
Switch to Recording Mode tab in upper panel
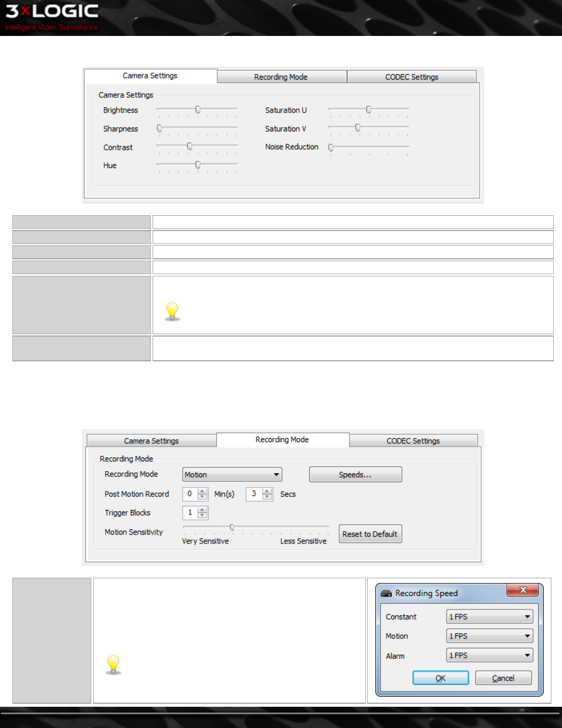tap(281, 77)
